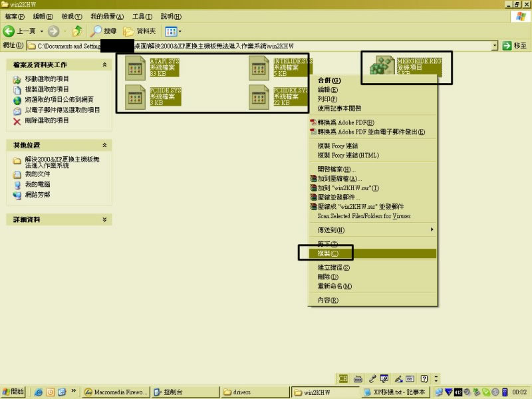Open the 檢視(V) menu
532x399 pixels.
72,16
